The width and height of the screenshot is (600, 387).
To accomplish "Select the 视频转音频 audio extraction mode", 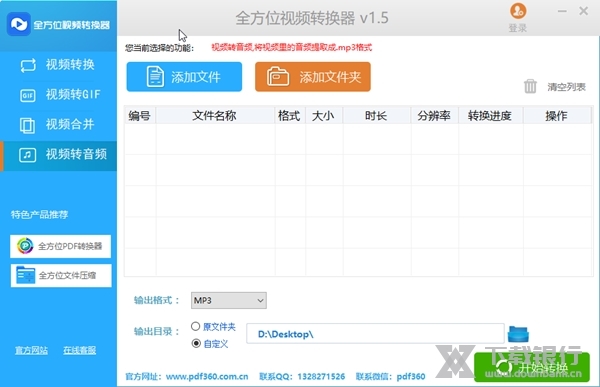I will point(58,155).
